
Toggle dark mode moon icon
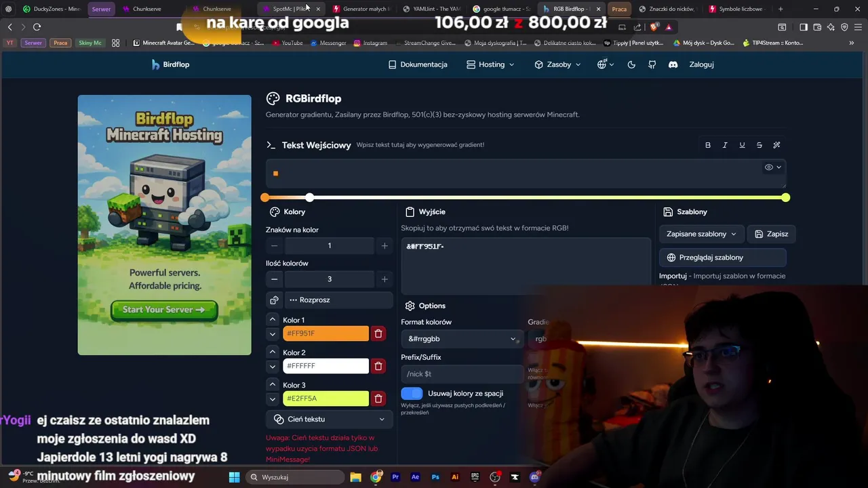pyautogui.click(x=631, y=64)
